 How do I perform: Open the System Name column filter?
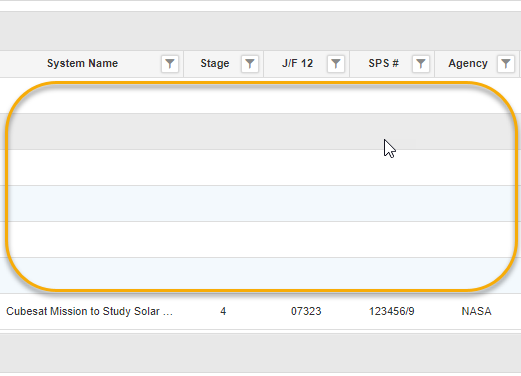pos(170,64)
